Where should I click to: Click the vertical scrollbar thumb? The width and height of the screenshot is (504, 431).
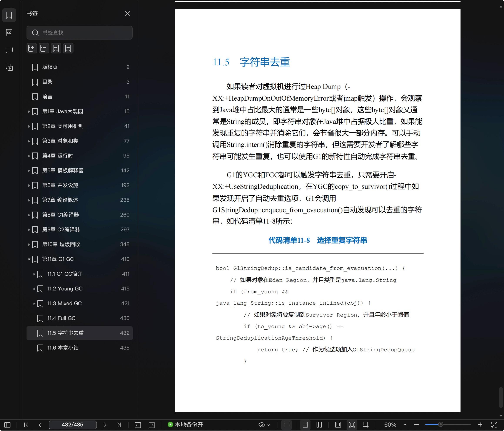click(501, 398)
